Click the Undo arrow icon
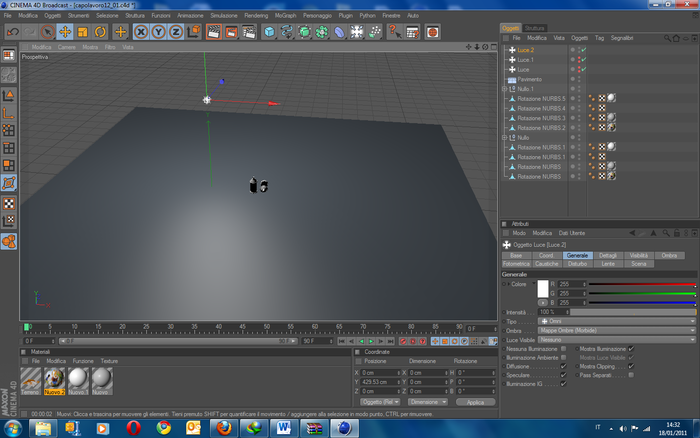Image resolution: width=700 pixels, height=438 pixels. (x=12, y=32)
